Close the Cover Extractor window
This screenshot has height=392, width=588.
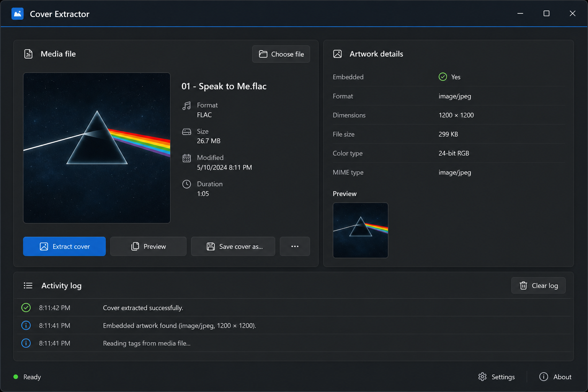(x=572, y=13)
